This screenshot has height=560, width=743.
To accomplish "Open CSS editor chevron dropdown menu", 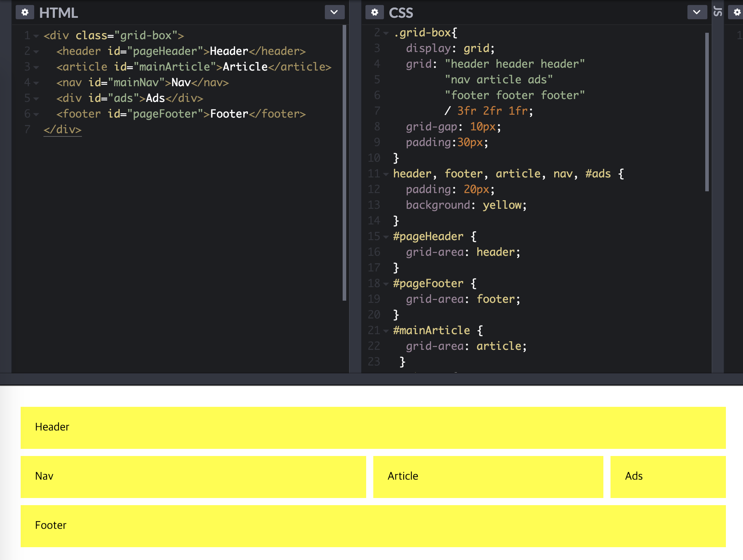I will click(x=697, y=12).
